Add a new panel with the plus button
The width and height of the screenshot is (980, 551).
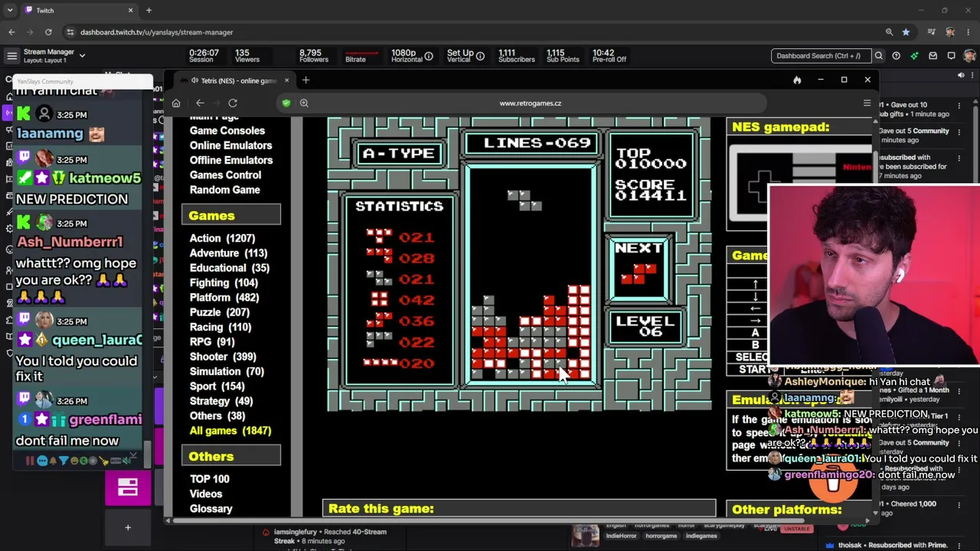pyautogui.click(x=128, y=527)
